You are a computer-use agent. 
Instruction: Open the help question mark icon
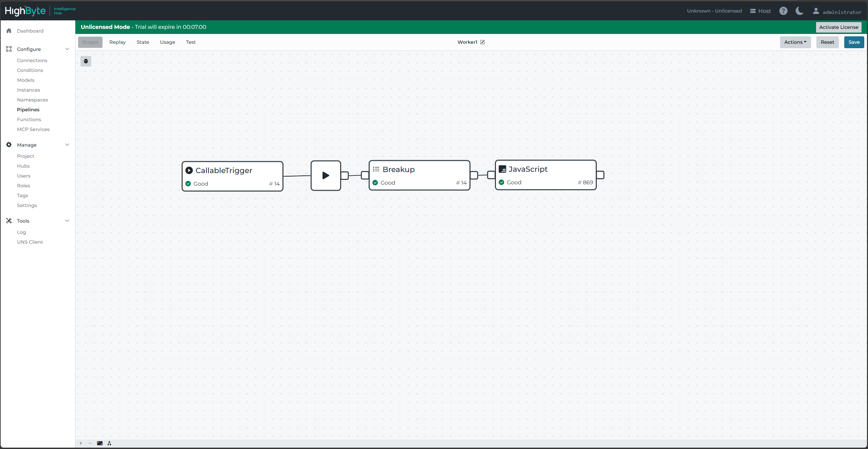[x=783, y=11]
